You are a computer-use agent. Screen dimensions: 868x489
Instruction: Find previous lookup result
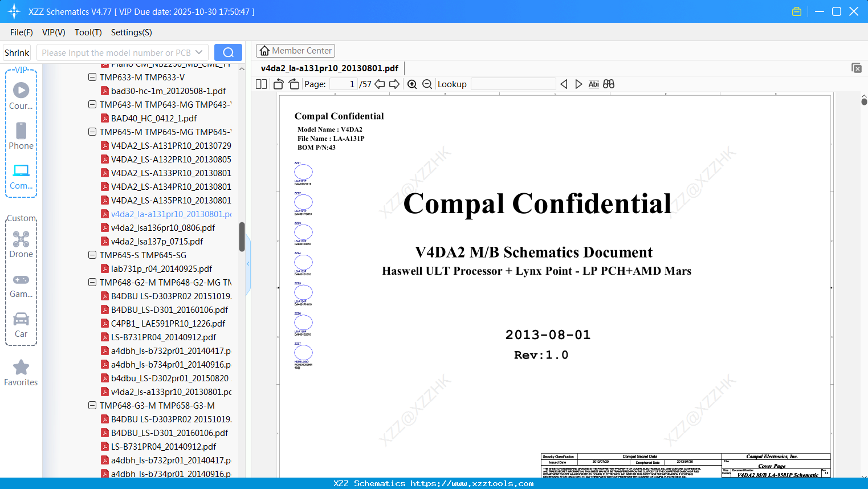click(564, 84)
